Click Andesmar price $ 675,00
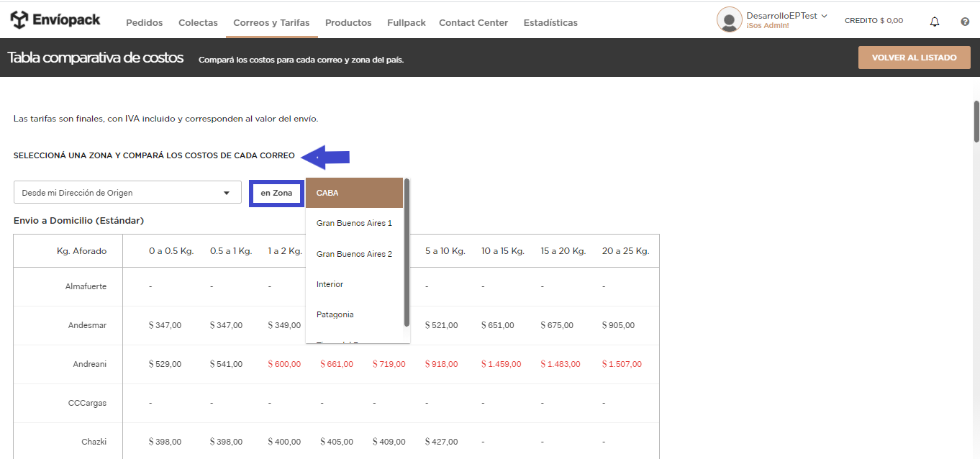Viewport: 980px width, 459px height. point(557,325)
